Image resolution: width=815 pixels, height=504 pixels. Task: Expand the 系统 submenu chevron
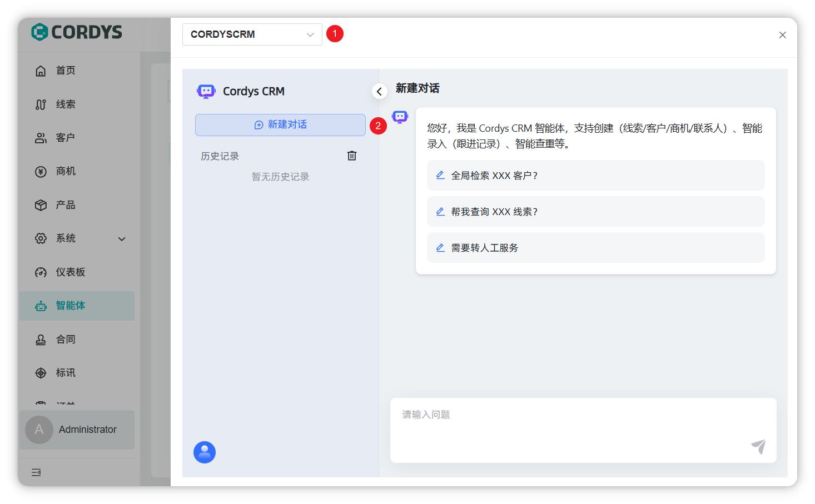(x=122, y=239)
